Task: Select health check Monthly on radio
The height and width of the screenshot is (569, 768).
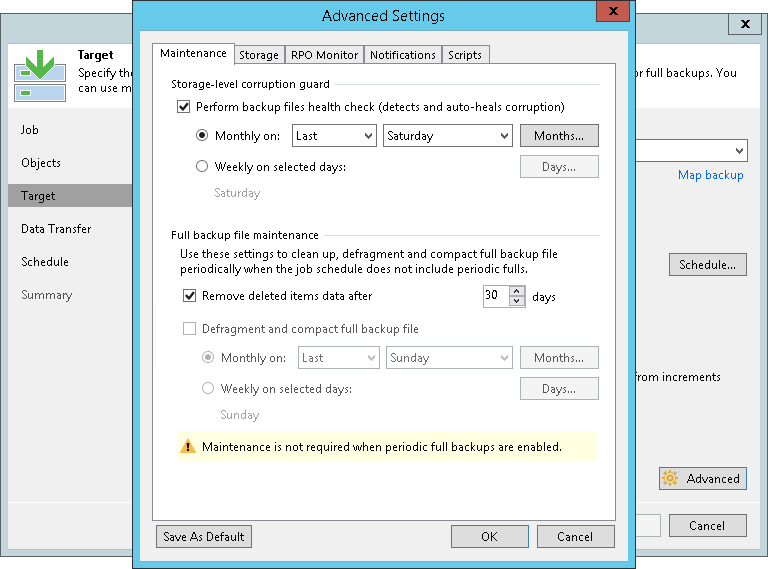Action: tap(202, 135)
